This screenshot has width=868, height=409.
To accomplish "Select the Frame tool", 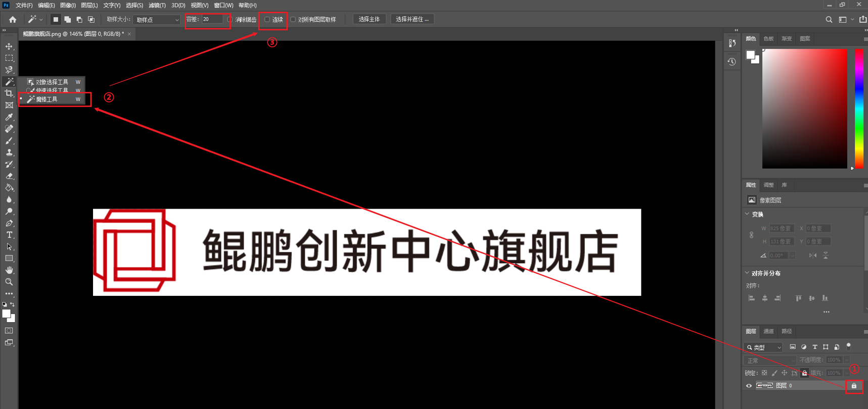I will pos(9,105).
